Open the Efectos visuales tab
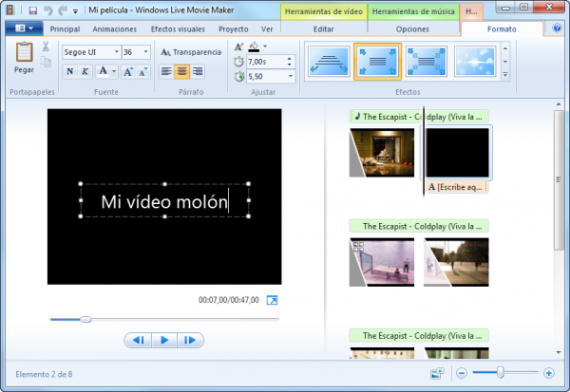Image resolution: width=570 pixels, height=392 pixels. pos(178,29)
